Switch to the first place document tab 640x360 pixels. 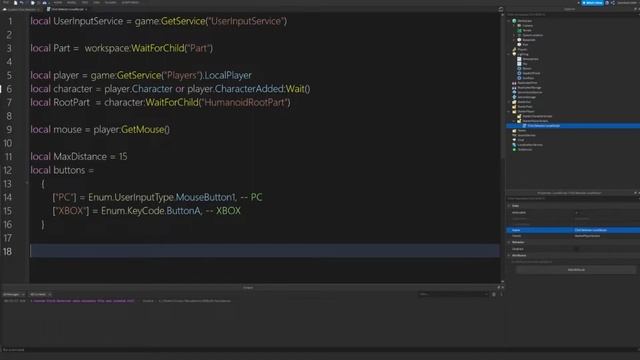21,9
